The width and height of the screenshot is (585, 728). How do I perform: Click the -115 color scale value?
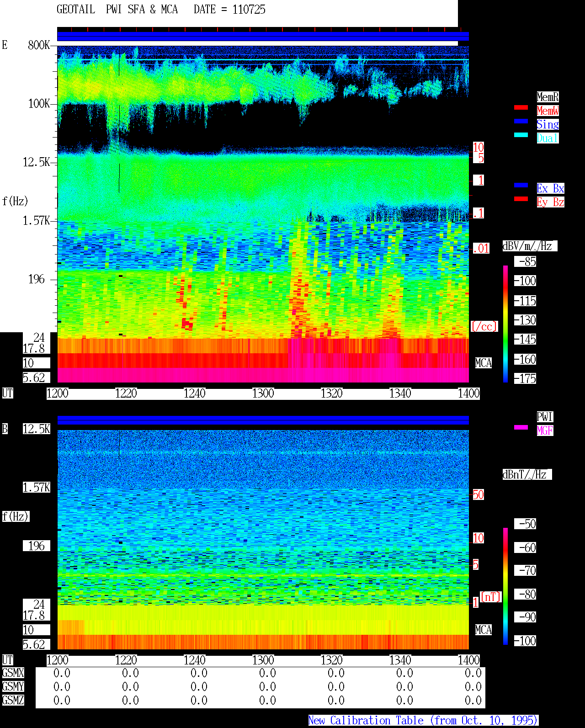525,301
